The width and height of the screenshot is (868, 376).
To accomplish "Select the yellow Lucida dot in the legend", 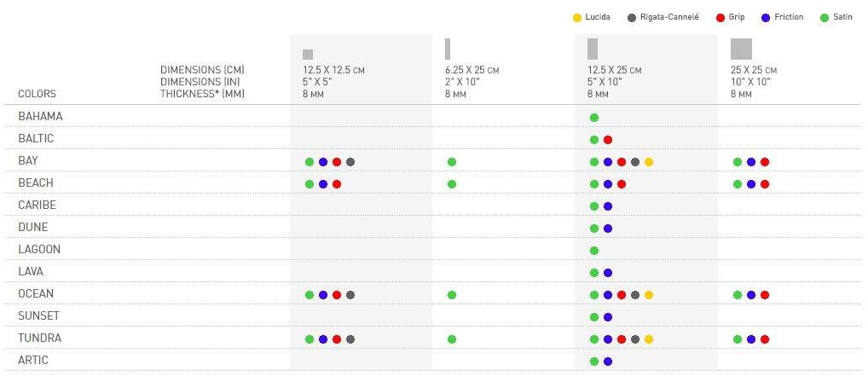I will (577, 18).
